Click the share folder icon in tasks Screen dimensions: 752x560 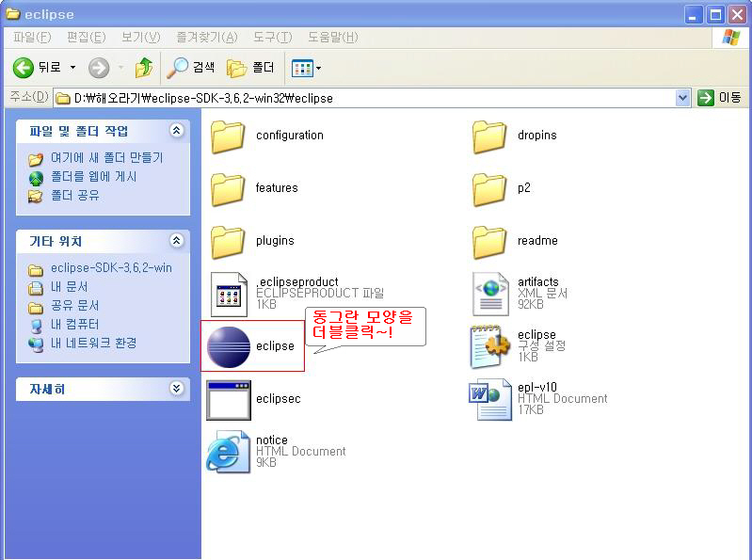36,196
